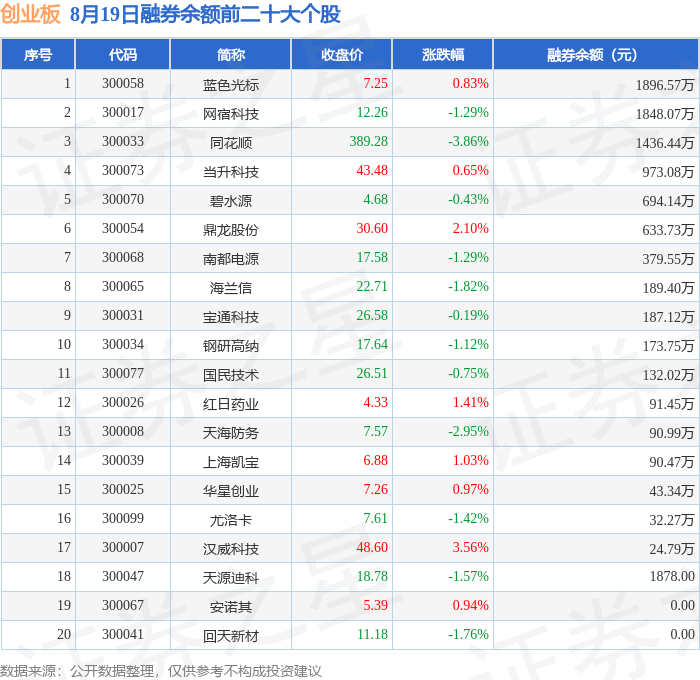
Task: Click the 收盘价 column header
Action: (x=342, y=54)
